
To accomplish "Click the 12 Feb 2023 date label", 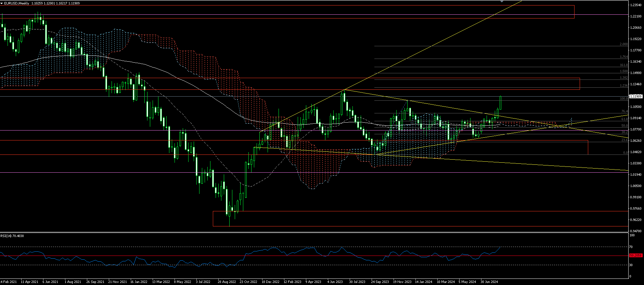I will 292,282.
